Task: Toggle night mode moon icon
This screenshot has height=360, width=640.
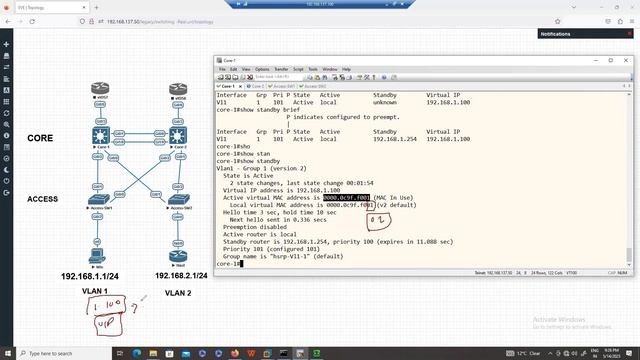Action: (x=6, y=170)
